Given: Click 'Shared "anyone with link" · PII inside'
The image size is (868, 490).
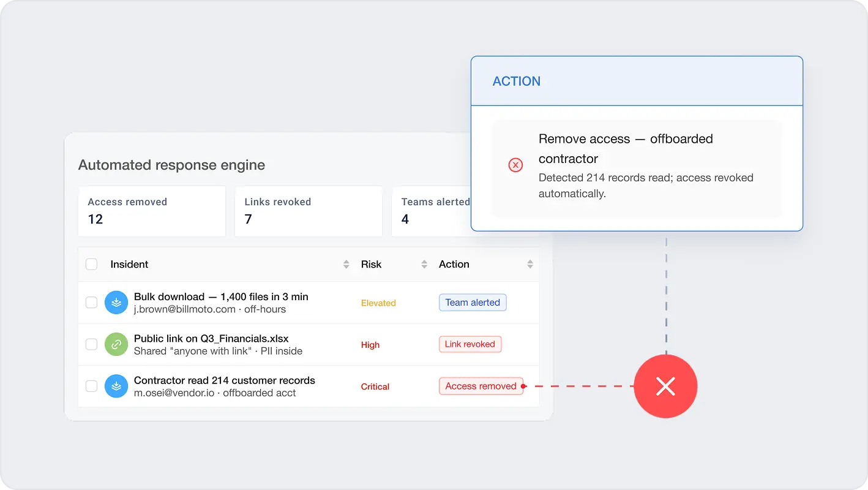Looking at the screenshot, I should [x=218, y=351].
